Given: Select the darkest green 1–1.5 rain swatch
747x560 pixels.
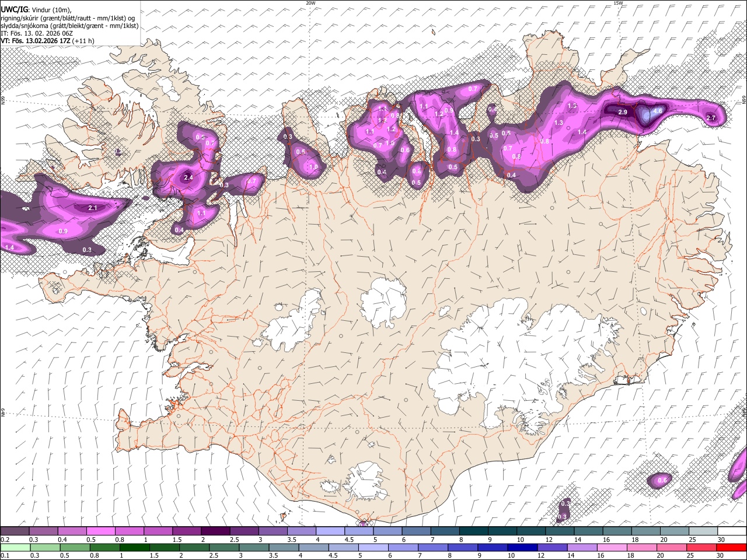Looking at the screenshot, I should (135, 547).
